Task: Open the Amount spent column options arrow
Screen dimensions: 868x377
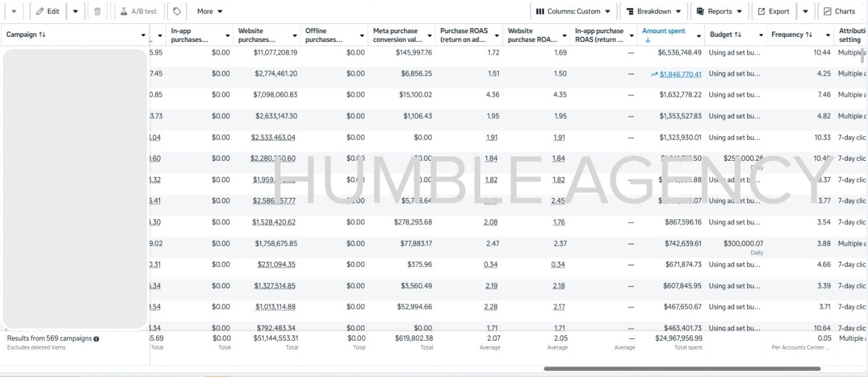Action: pyautogui.click(x=699, y=36)
